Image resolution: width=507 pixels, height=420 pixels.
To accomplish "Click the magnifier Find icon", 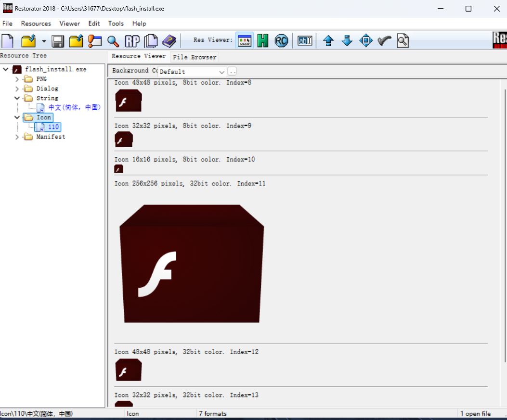I will point(113,41).
